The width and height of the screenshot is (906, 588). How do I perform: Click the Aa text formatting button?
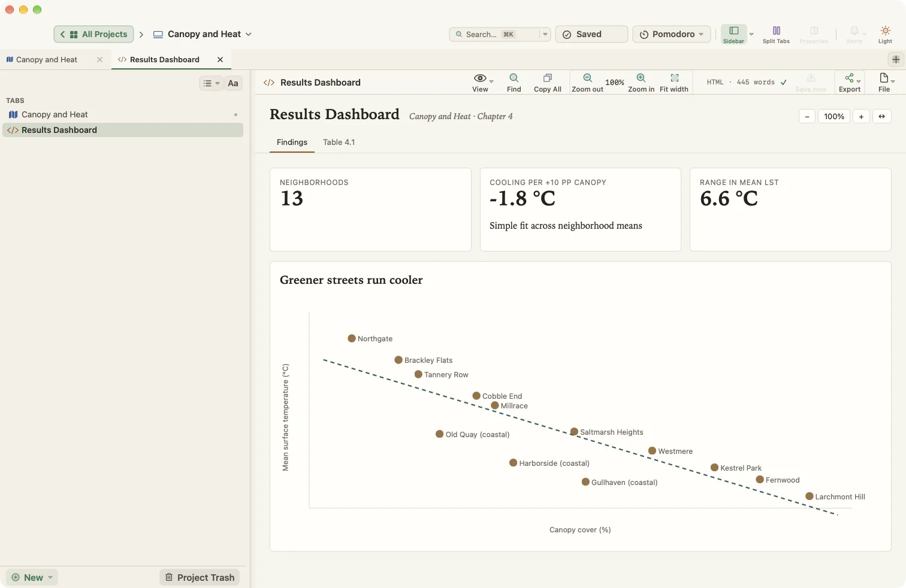pyautogui.click(x=233, y=83)
